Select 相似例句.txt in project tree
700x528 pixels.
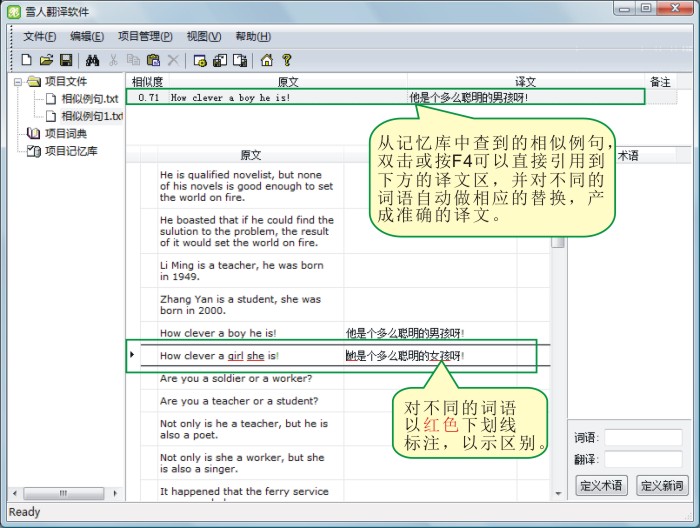click(x=89, y=99)
